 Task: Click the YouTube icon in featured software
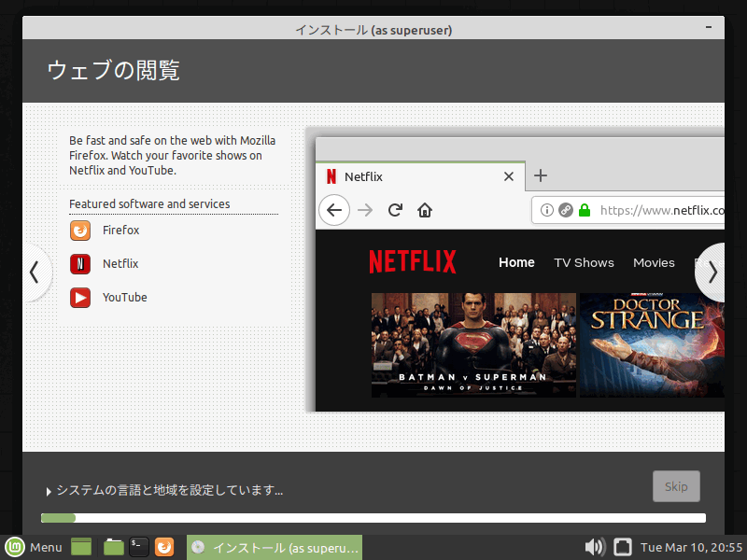80,298
